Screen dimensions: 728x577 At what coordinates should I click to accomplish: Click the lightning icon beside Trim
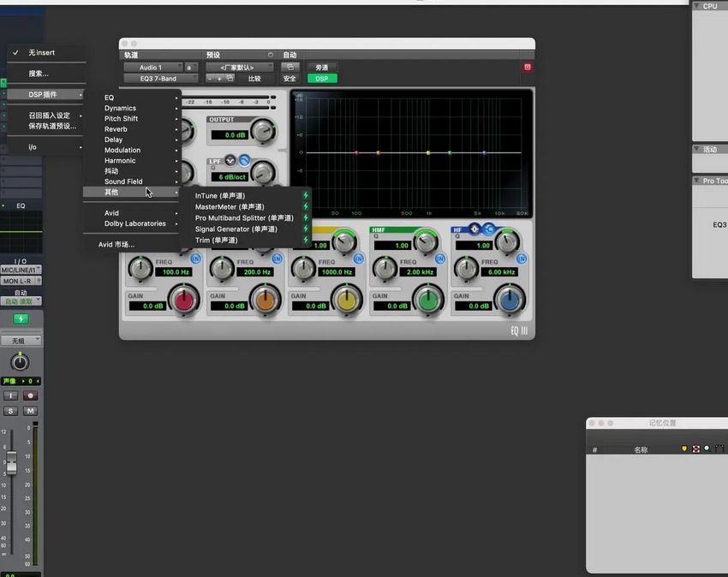[x=306, y=240]
